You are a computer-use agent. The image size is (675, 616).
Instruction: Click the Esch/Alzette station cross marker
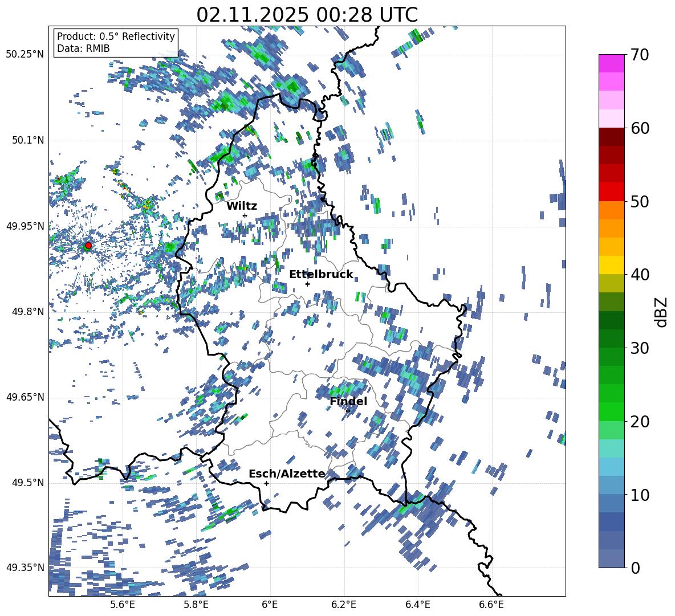point(266,483)
